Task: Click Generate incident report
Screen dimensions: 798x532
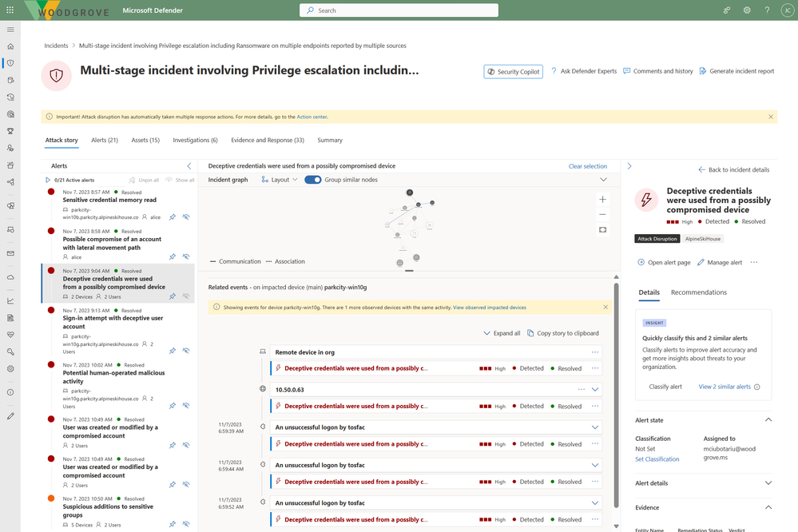Action: (x=736, y=71)
